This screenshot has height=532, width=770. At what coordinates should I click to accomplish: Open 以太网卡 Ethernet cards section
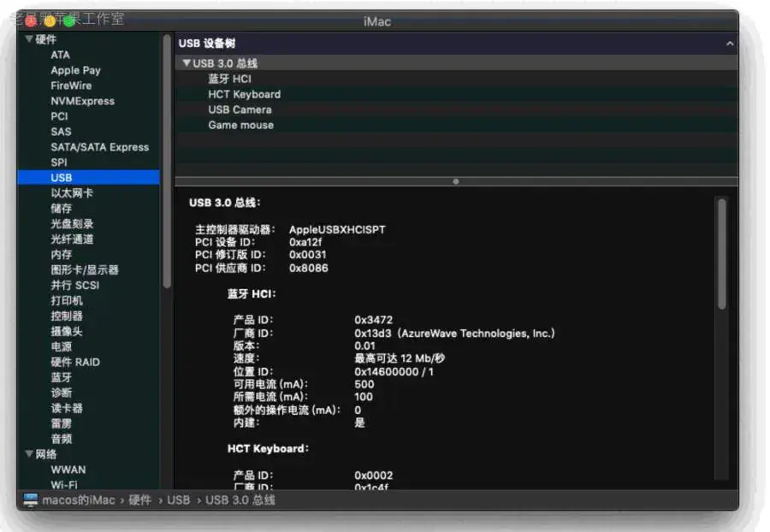(72, 193)
